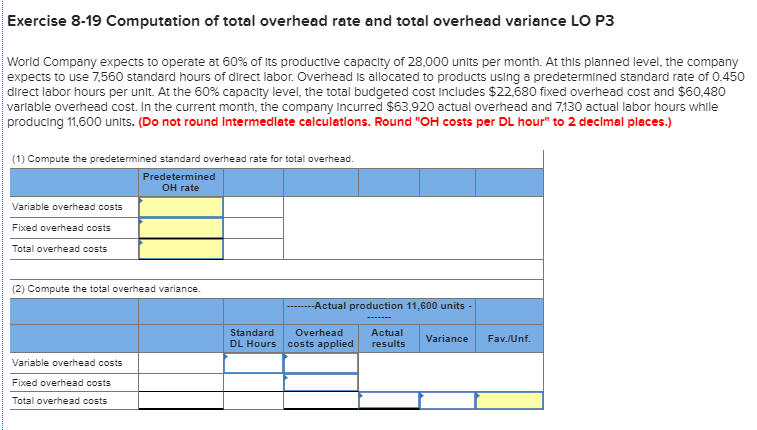Select the Variable overhead costs predetermined OH rate field

(x=181, y=207)
